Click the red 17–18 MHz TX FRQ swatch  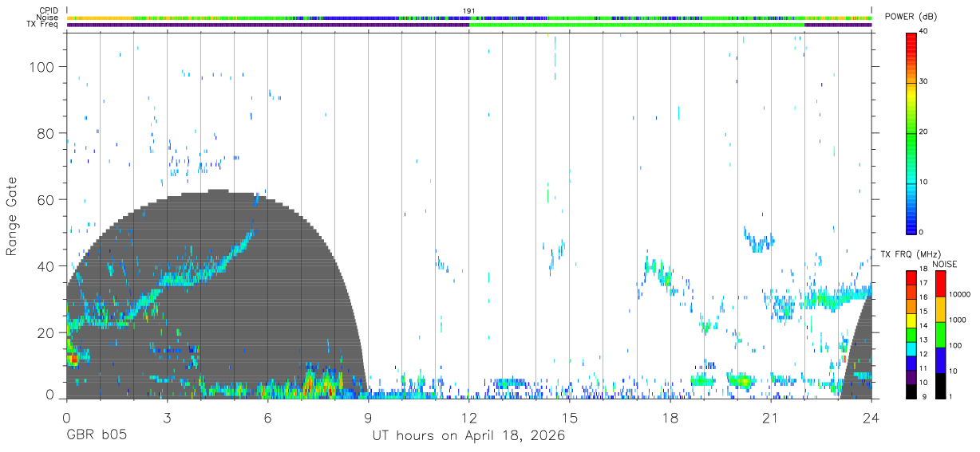(911, 278)
